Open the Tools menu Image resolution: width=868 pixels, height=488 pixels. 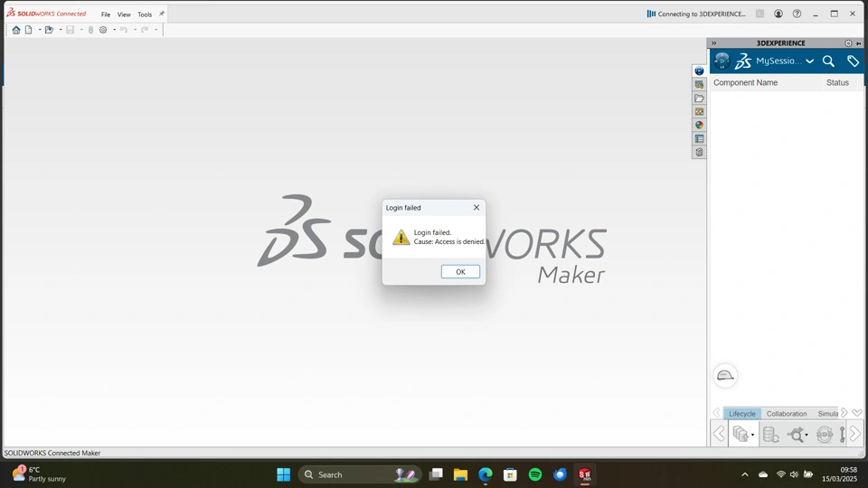(145, 14)
